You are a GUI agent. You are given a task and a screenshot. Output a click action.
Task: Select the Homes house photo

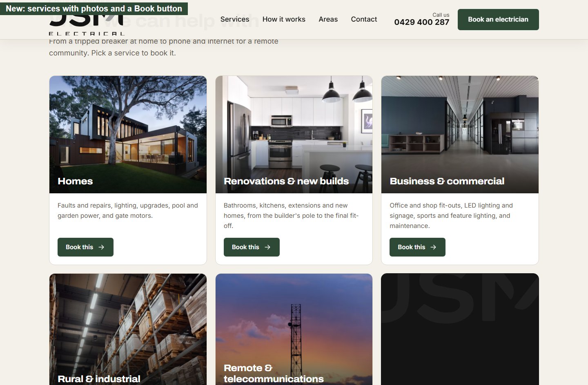pos(128,135)
